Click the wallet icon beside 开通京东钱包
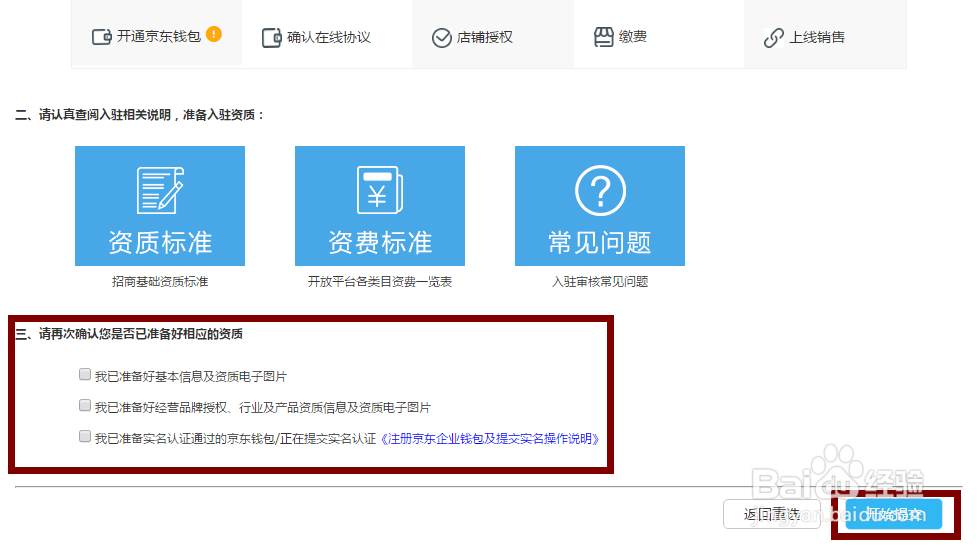This screenshot has height=549, width=980. (101, 37)
